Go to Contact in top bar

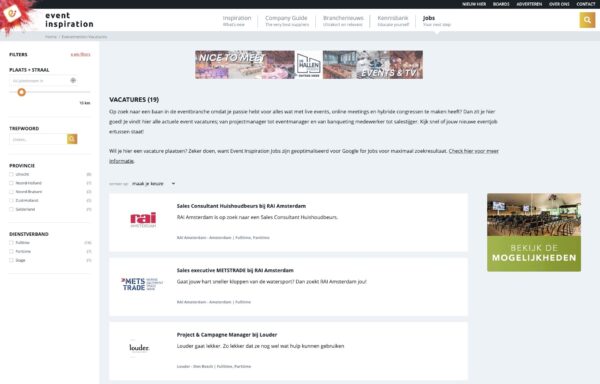pyautogui.click(x=585, y=4)
